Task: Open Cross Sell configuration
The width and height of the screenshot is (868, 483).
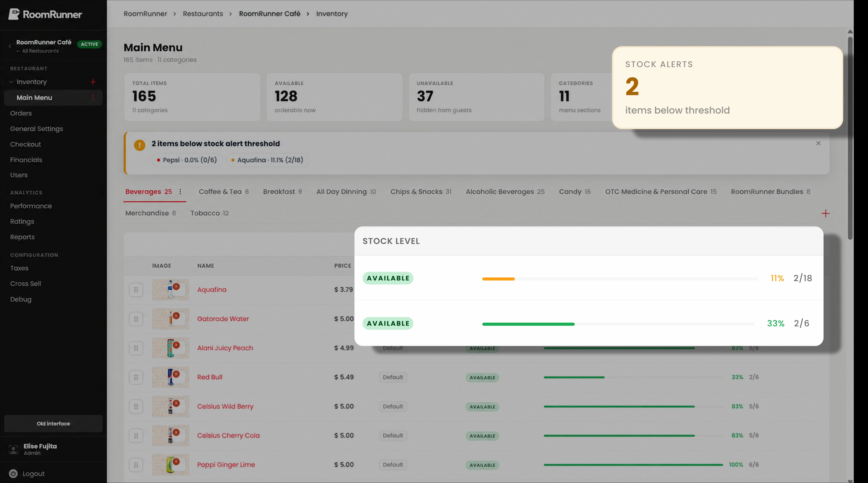Action: coord(26,284)
